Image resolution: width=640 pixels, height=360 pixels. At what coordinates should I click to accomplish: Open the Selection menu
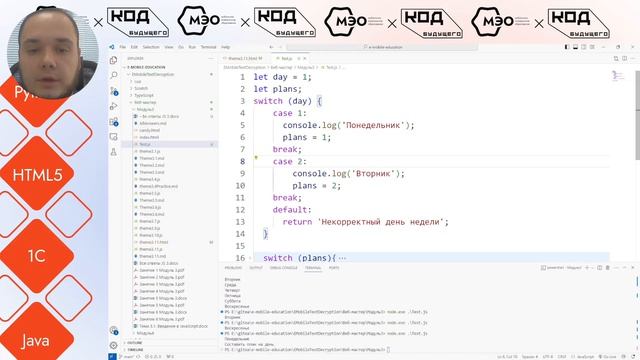click(x=151, y=47)
